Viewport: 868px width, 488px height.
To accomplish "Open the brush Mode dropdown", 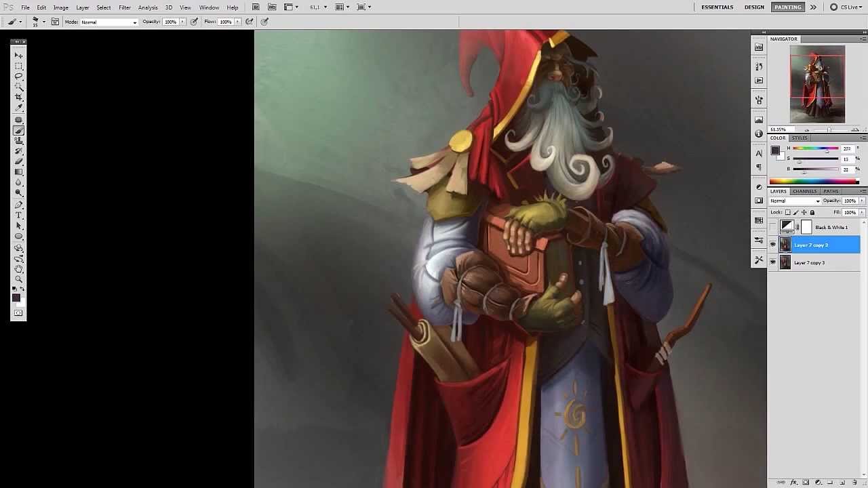I will tap(109, 22).
